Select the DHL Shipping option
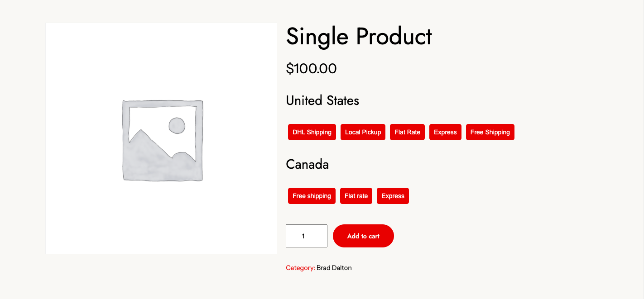Viewport: 644px width, 299px height. click(x=312, y=132)
